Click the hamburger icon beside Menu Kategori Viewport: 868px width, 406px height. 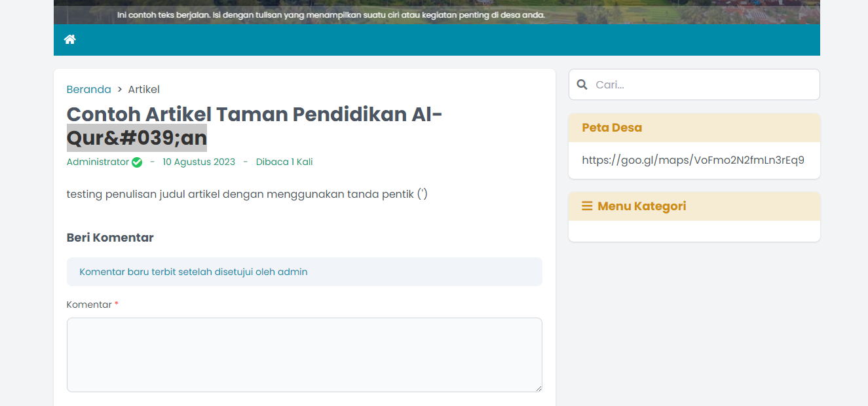(586, 206)
